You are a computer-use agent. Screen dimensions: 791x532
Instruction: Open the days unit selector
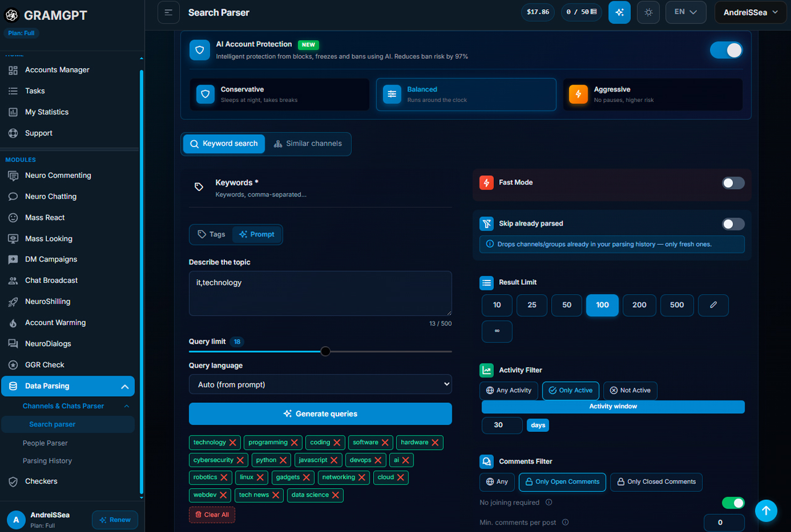click(x=538, y=425)
